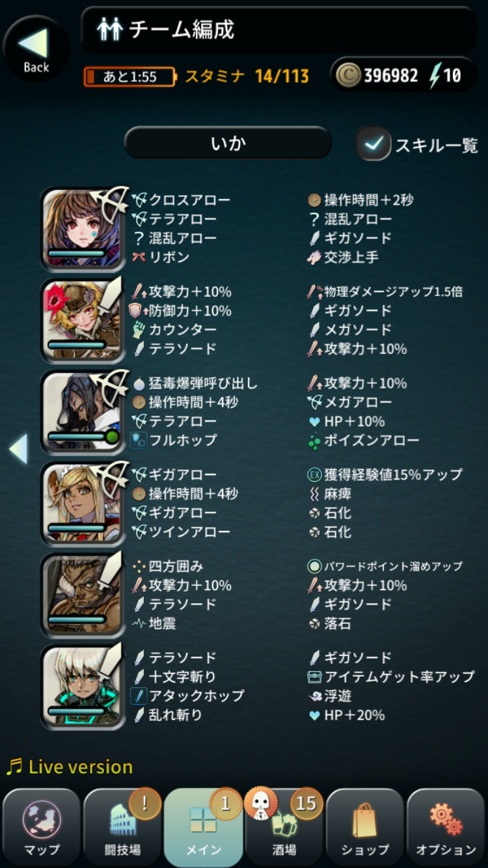Tap the Live version music note
The height and width of the screenshot is (868, 488).
14,766
